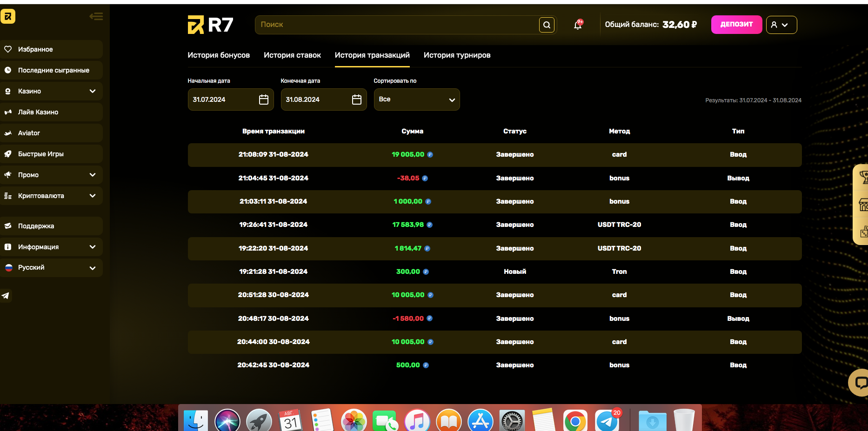This screenshot has height=431, width=868.
Task: Click the Telegram paper-plane icon in the sidebar
Action: [x=6, y=296]
